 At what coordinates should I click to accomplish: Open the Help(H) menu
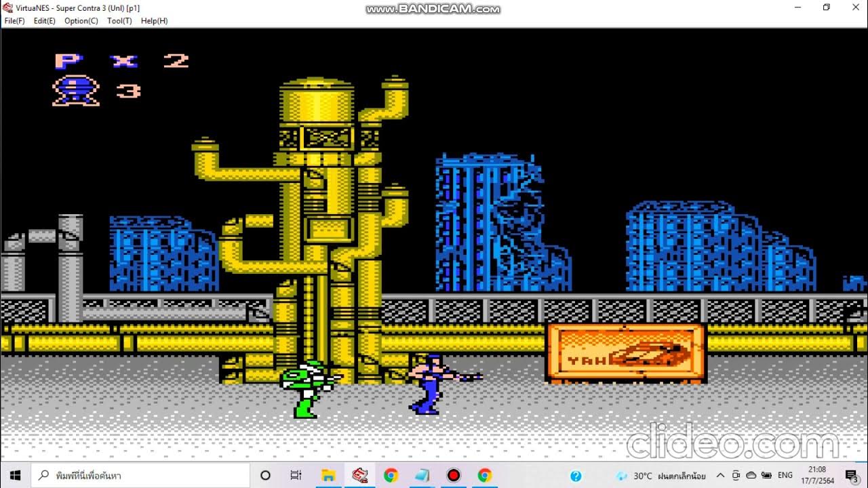[154, 21]
